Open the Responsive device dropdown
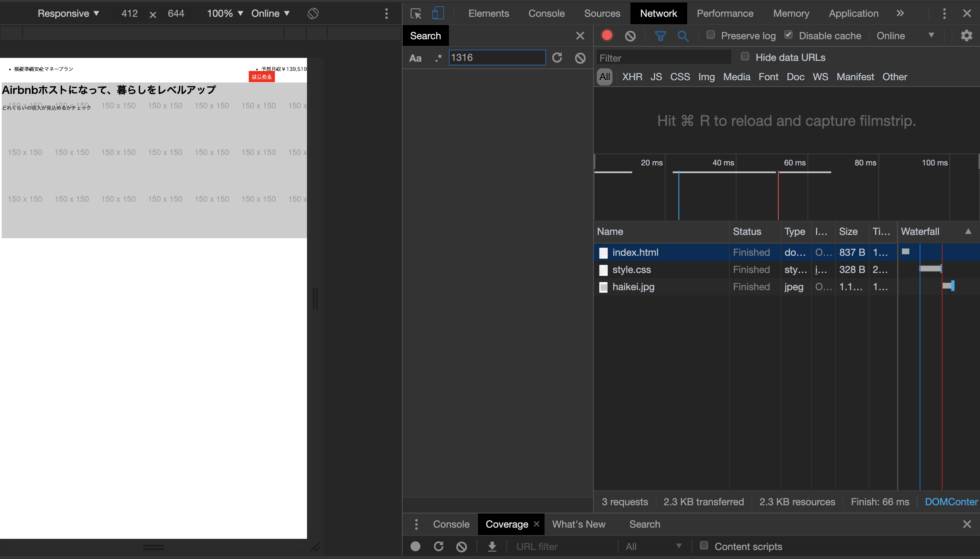 tap(68, 13)
